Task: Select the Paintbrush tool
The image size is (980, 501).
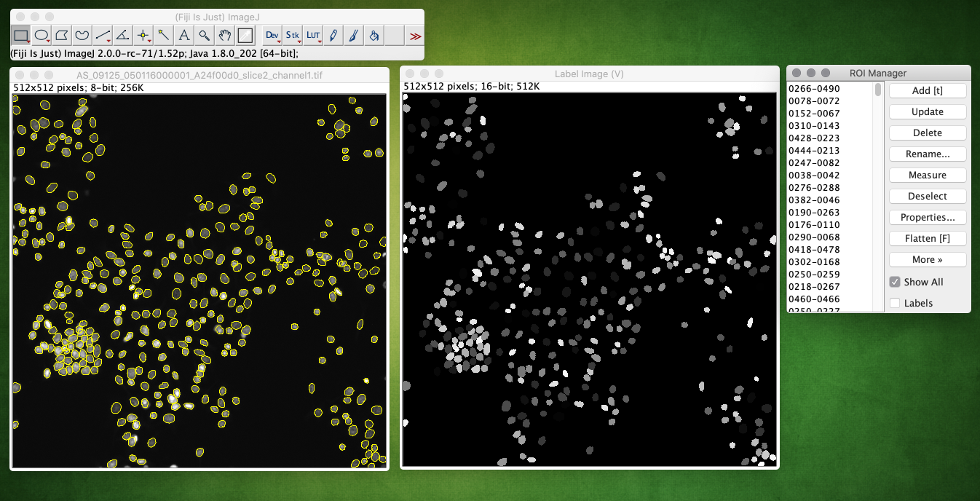Action: (x=354, y=34)
